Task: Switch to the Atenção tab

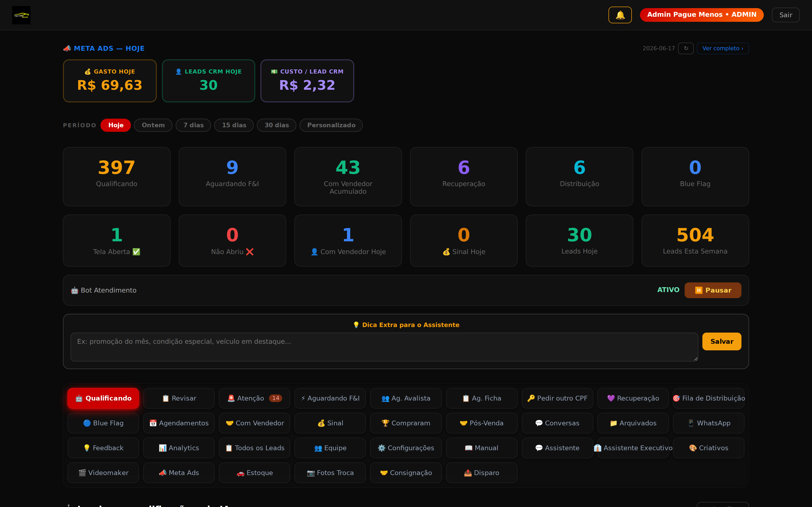Action: pyautogui.click(x=254, y=398)
